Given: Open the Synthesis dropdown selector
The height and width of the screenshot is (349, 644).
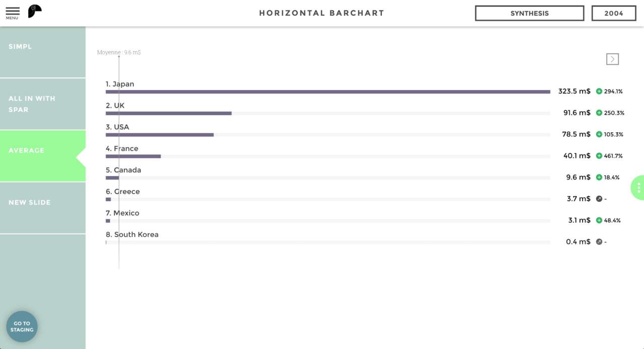Looking at the screenshot, I should click(x=529, y=14).
